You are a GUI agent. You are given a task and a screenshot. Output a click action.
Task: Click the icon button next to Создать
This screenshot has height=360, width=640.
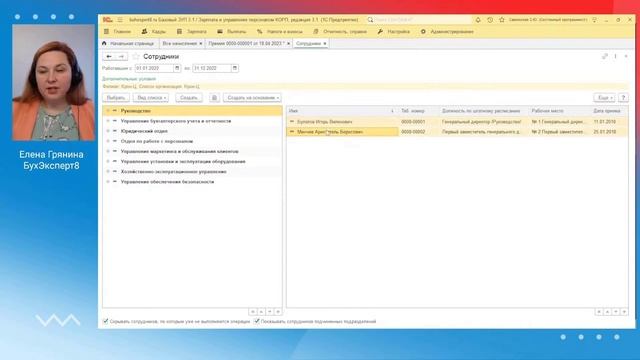(214, 98)
